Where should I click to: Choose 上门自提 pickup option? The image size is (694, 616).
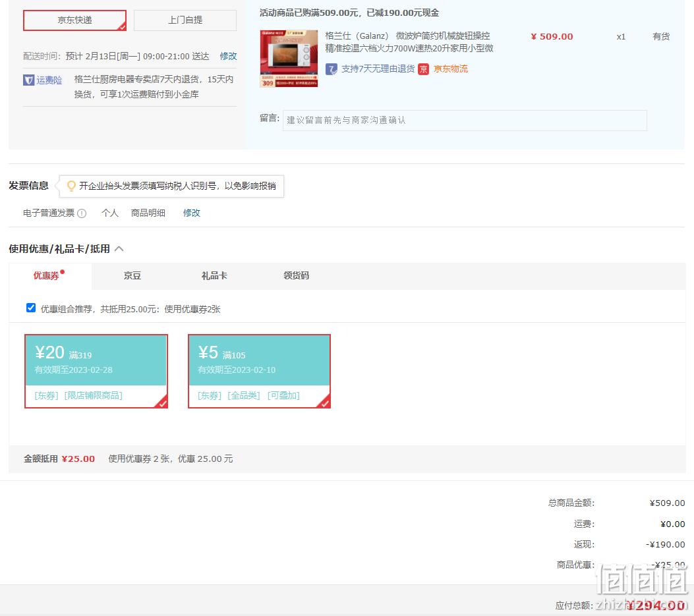coord(185,20)
